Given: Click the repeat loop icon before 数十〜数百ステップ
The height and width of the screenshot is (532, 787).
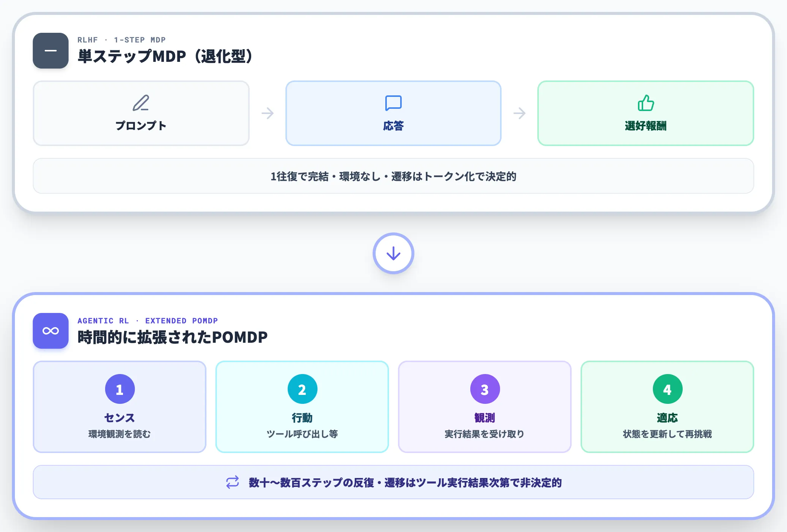Looking at the screenshot, I should click(x=233, y=482).
